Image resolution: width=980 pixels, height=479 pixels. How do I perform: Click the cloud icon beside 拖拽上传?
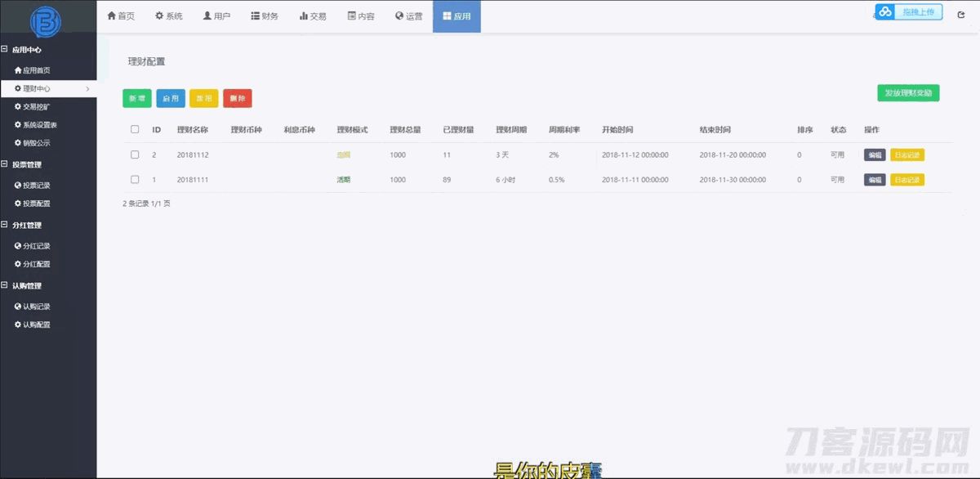click(x=885, y=11)
